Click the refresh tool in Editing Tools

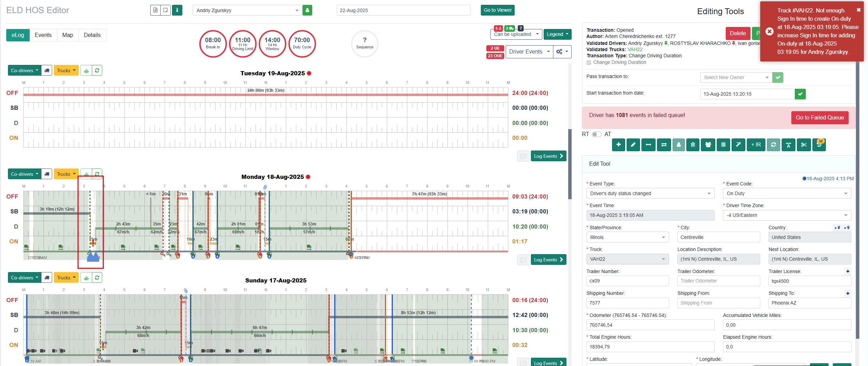click(x=773, y=145)
